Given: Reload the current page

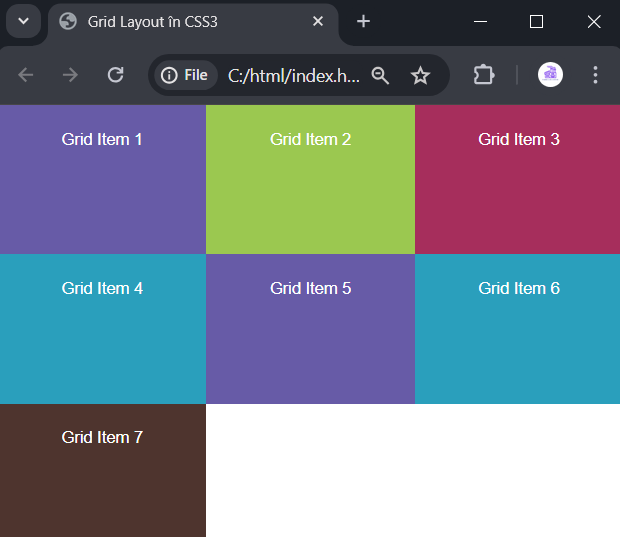Looking at the screenshot, I should [x=115, y=75].
